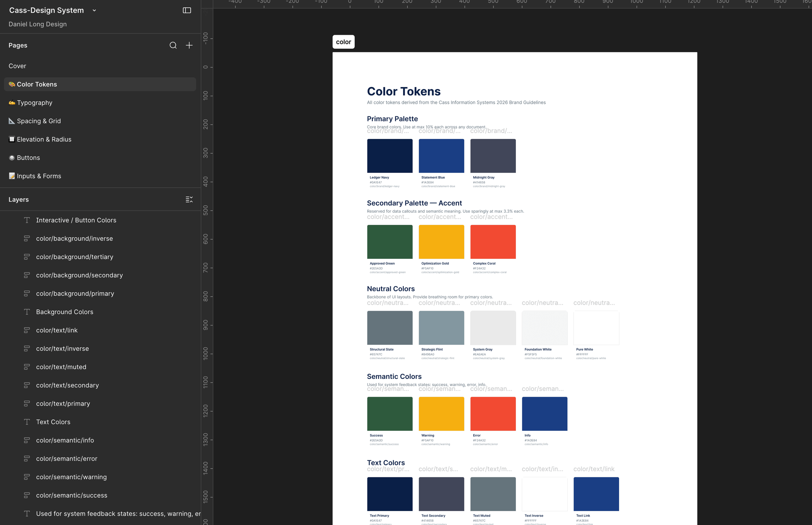Image resolution: width=812 pixels, height=525 pixels.
Task: Open the Cass-Design System file dropdown chevron
Action: point(95,11)
